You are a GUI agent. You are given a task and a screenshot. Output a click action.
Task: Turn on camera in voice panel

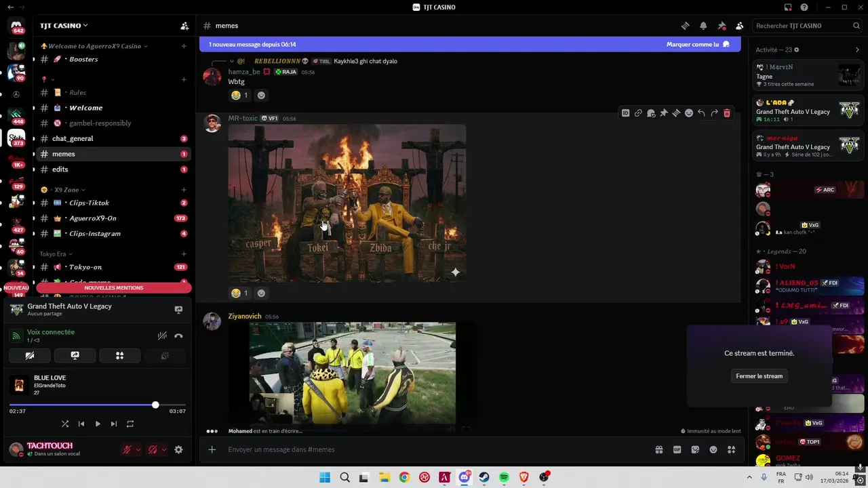[30, 355]
